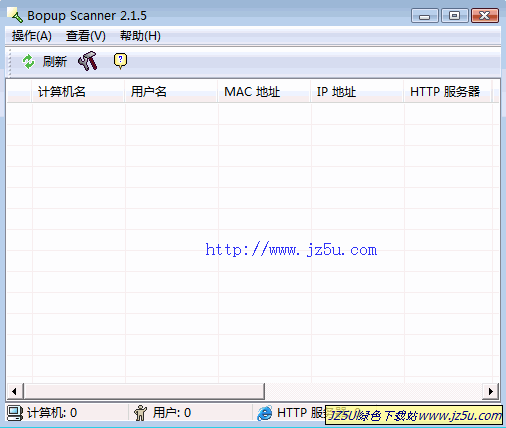Sort by IP 地址 column header
506x428 pixels.
[357, 91]
